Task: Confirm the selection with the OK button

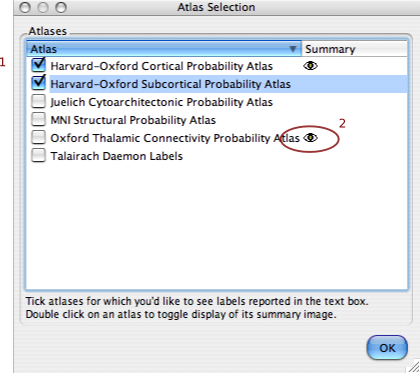Action: [387, 348]
